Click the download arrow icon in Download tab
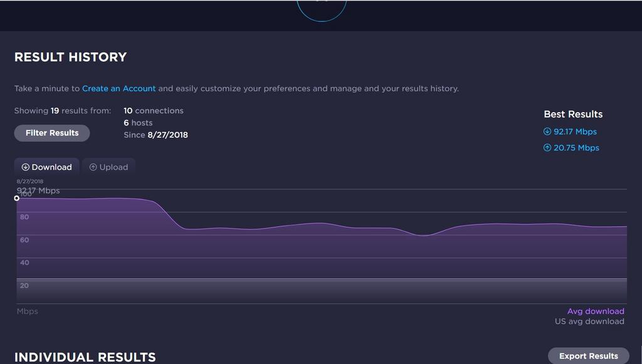 (25, 167)
